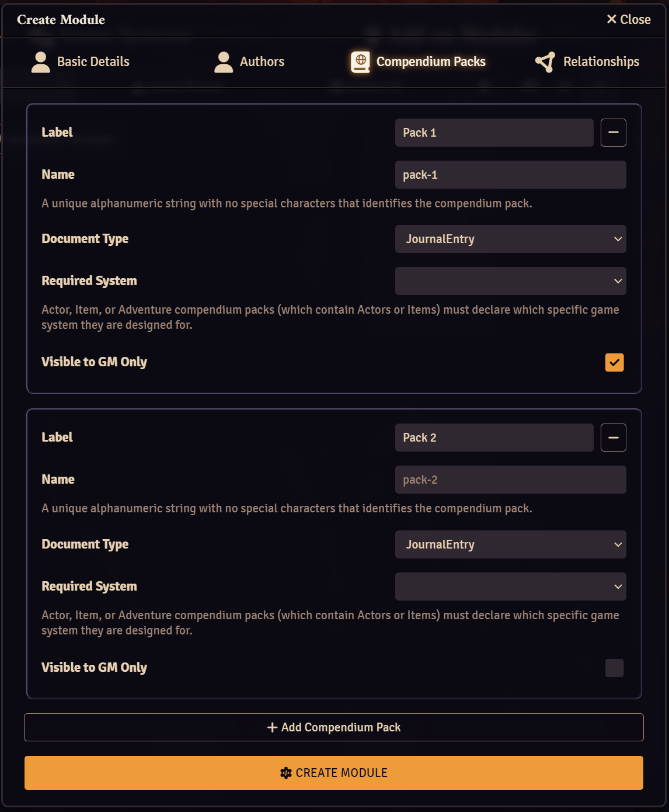669x812 pixels.
Task: Open the Document Type dropdown for Pack 1
Action: click(x=510, y=238)
